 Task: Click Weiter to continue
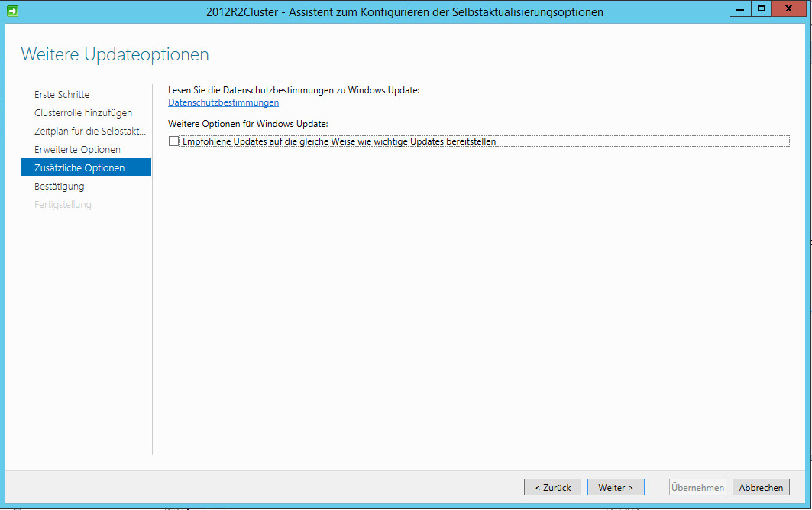615,488
